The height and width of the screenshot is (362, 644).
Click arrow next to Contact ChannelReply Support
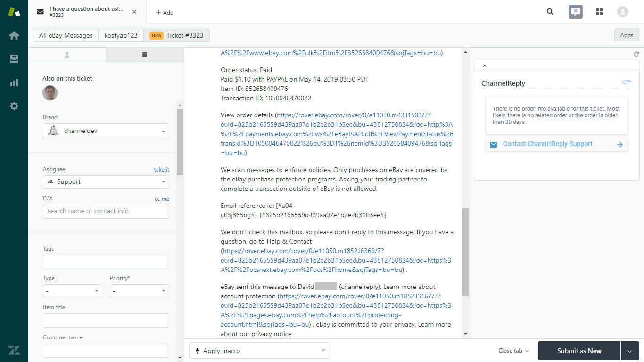(x=620, y=145)
